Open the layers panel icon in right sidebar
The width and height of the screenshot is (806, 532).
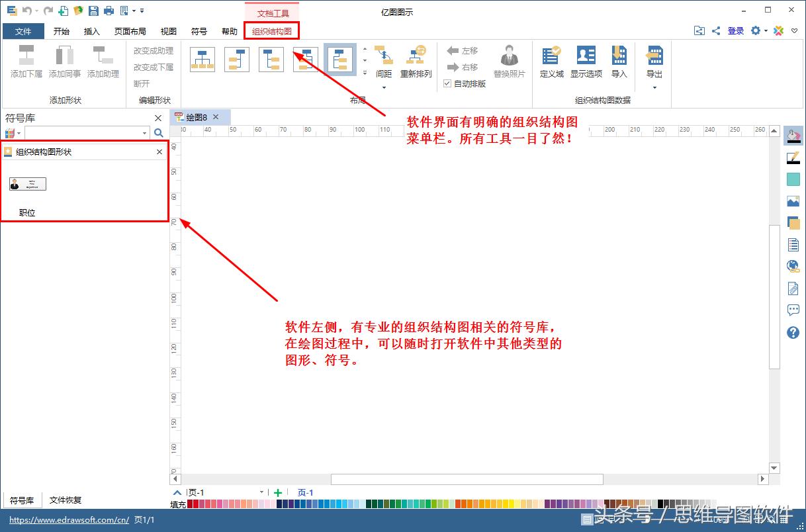point(793,223)
